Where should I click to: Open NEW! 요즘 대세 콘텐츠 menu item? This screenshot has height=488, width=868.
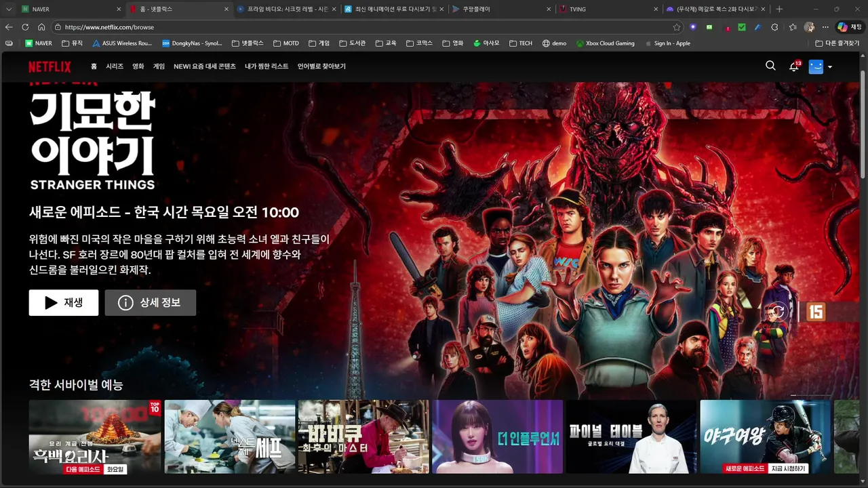(205, 66)
